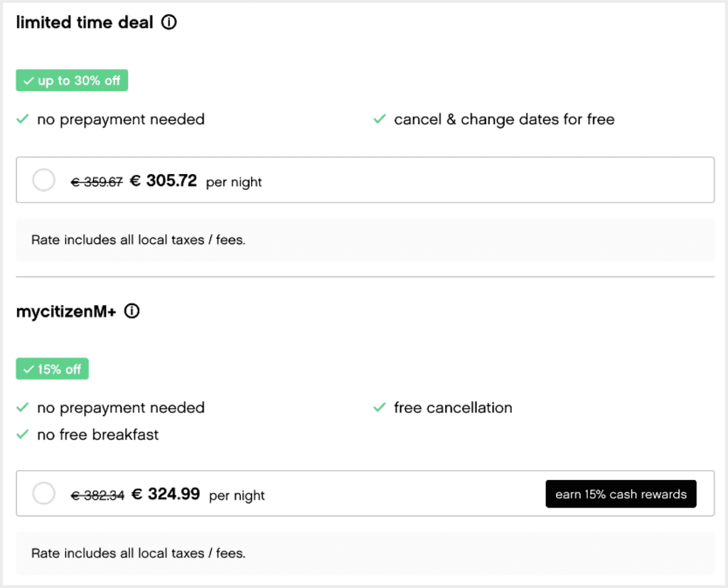Click the crossed-out € 382.34 price
Viewport: 728px width, 588px height.
coord(97,495)
